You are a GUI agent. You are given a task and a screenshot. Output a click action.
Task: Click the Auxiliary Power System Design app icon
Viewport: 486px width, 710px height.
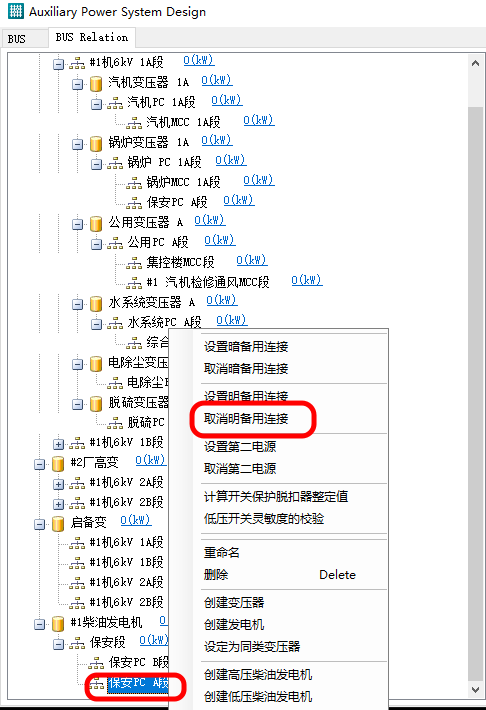[16, 11]
